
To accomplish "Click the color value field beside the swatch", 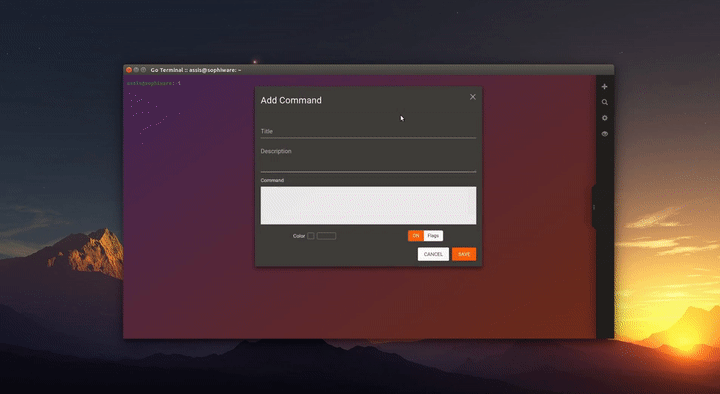I will click(x=326, y=236).
